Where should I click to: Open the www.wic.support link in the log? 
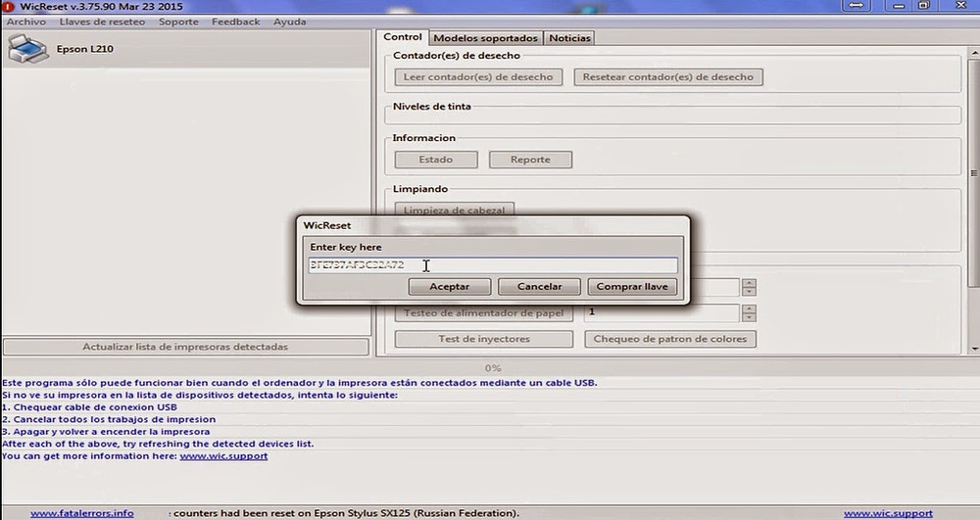coord(223,456)
